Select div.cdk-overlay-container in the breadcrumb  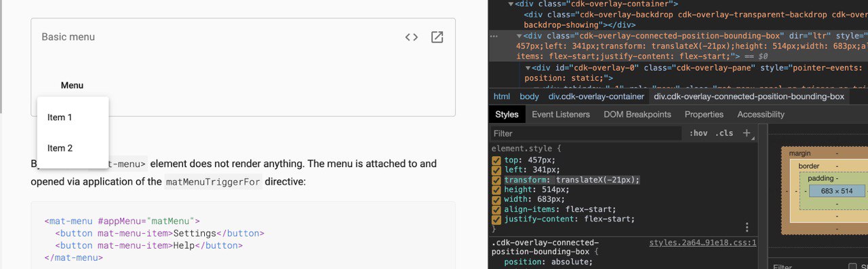596,96
